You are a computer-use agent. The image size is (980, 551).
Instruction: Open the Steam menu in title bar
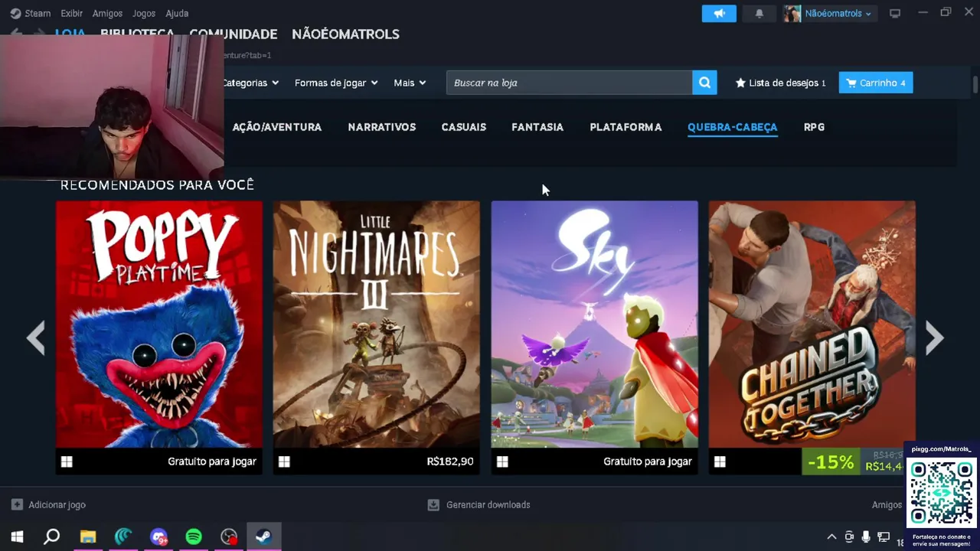click(x=31, y=13)
